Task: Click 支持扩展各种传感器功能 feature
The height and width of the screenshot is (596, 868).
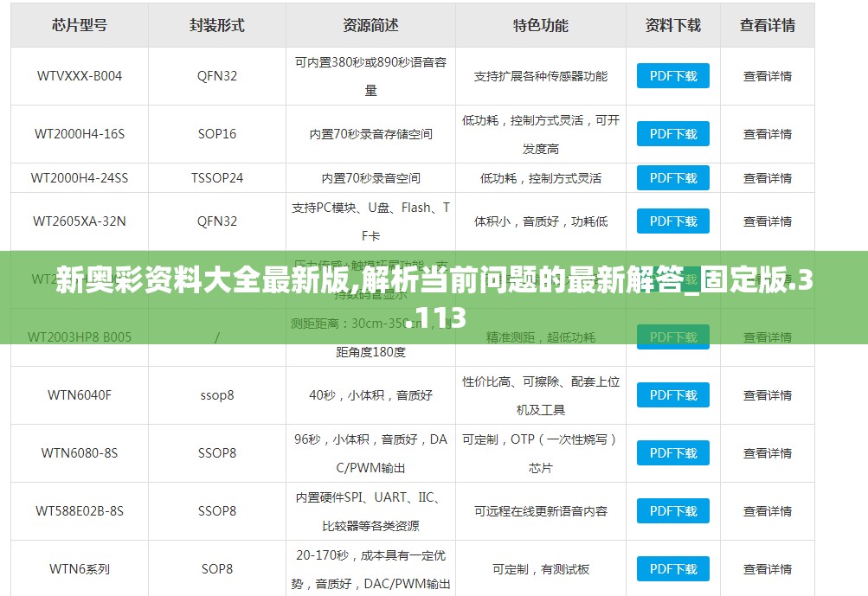Action: tap(541, 76)
